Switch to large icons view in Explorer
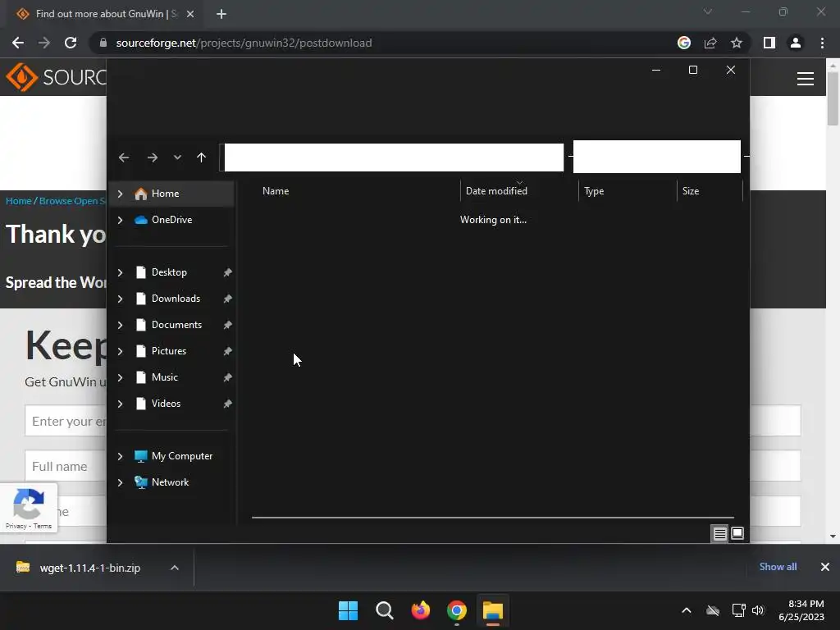 pyautogui.click(x=737, y=533)
